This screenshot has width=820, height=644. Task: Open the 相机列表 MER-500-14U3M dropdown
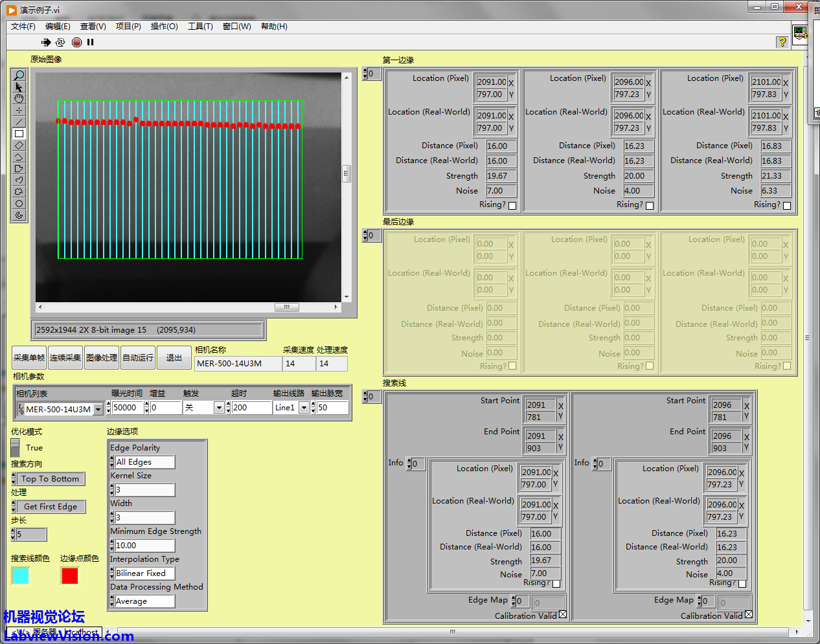click(98, 409)
